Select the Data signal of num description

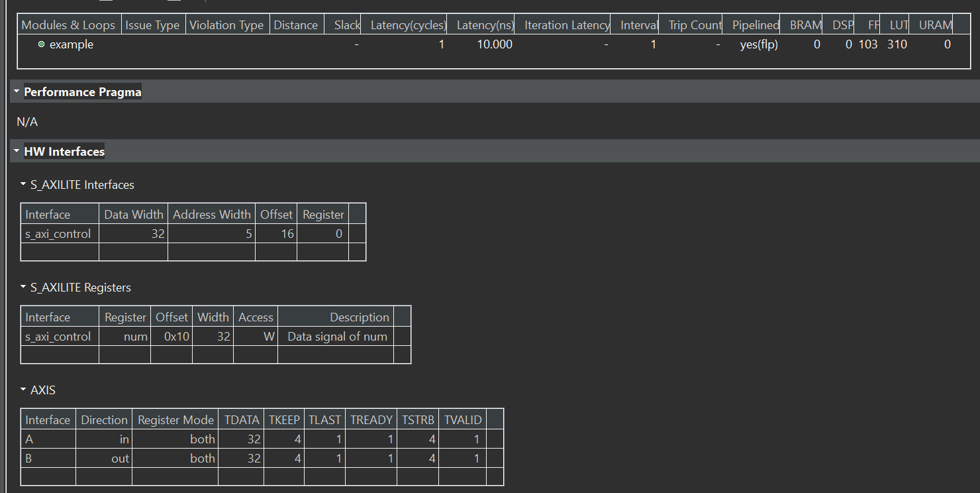click(336, 336)
